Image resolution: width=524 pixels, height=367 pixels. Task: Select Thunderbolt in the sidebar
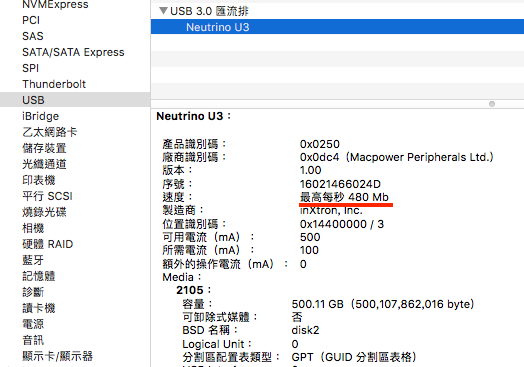(54, 84)
